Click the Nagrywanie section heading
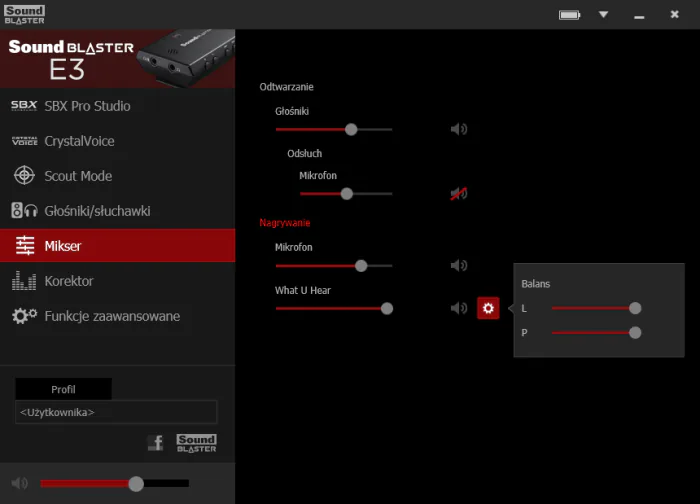700x504 pixels. (x=285, y=223)
